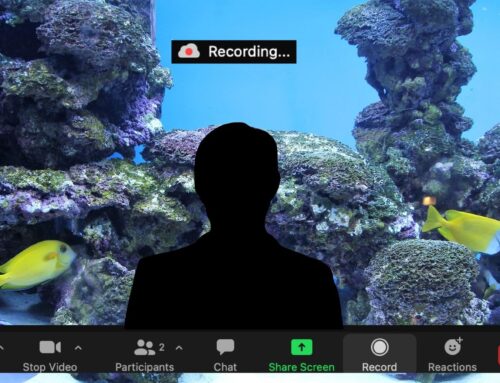The image size is (500, 383).
Task: Click the 'Record' label text
Action: pyautogui.click(x=380, y=367)
